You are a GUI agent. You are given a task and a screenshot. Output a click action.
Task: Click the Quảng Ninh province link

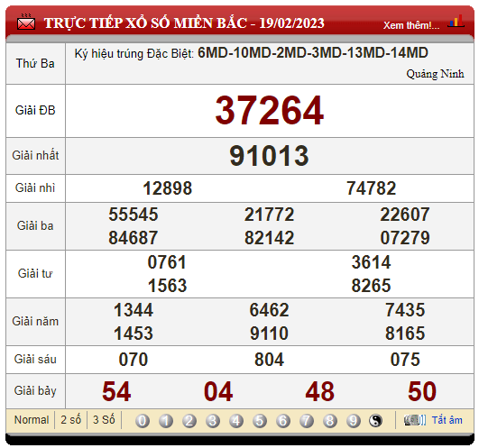point(435,74)
